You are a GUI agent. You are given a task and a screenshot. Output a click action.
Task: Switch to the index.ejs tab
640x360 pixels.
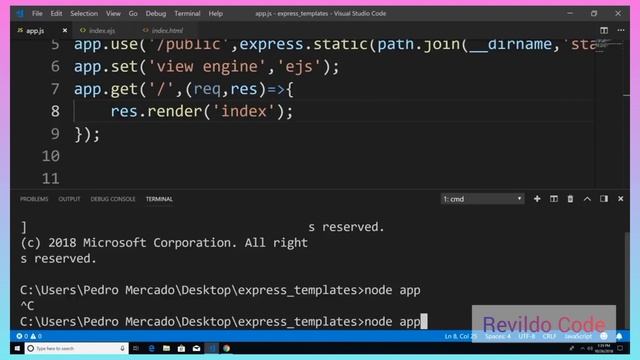pyautogui.click(x=102, y=31)
